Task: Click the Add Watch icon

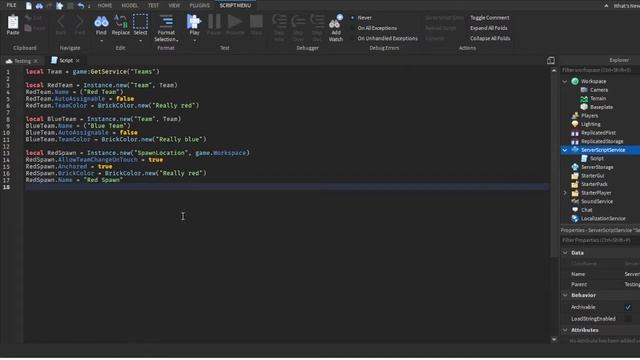Action: point(336,21)
